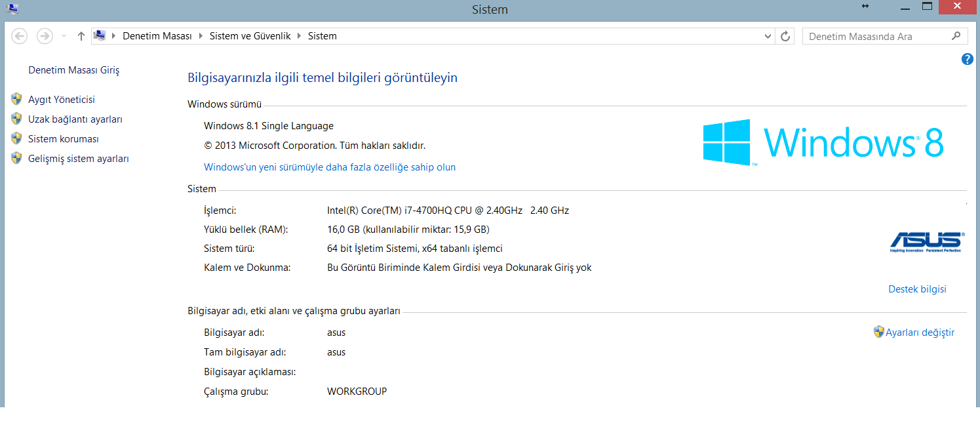This screenshot has height=425, width=980.
Task: Open Sistem koruması settings link
Action: coord(64,139)
